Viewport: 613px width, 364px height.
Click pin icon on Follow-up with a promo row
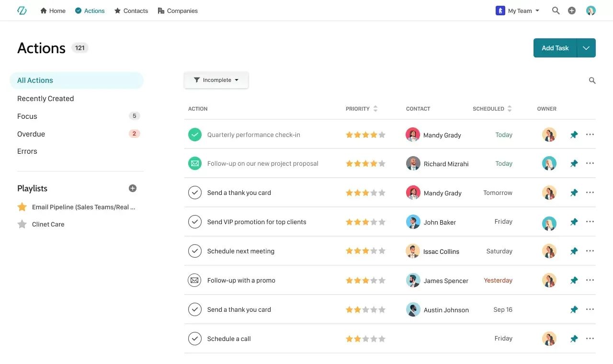click(574, 281)
